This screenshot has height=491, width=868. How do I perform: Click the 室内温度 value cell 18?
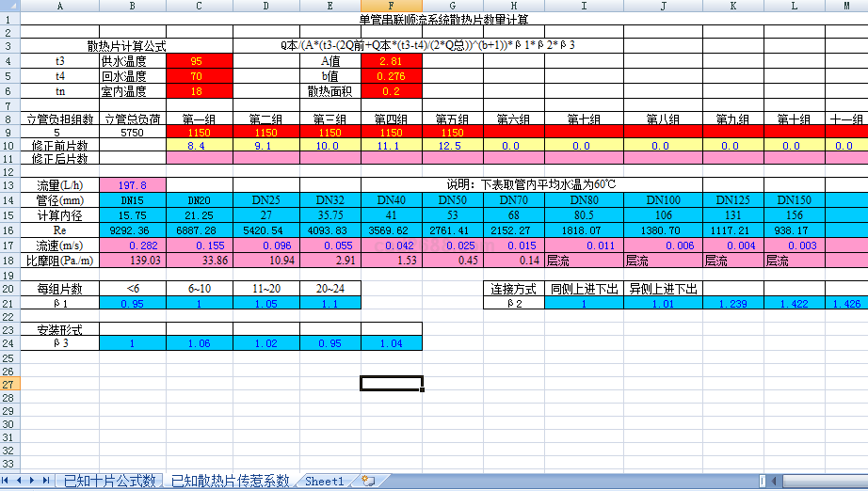(197, 91)
